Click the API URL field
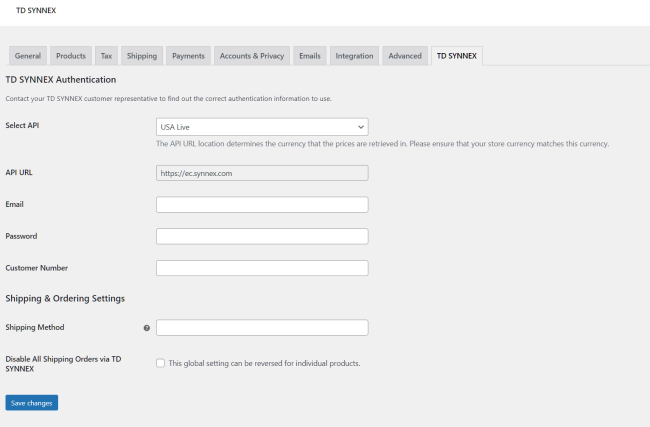Image resolution: width=650 pixels, height=427 pixels. (x=262, y=173)
